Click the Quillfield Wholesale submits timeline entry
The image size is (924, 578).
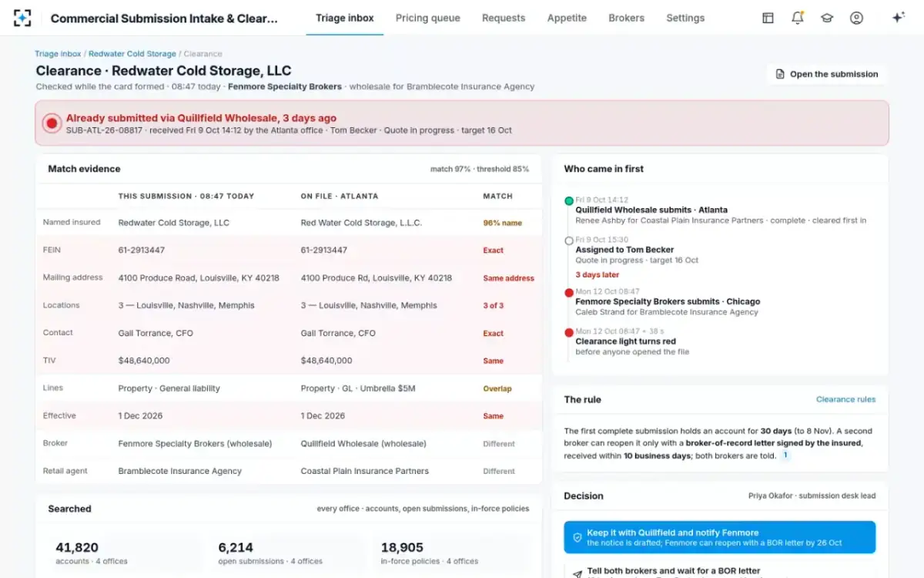tap(721, 210)
